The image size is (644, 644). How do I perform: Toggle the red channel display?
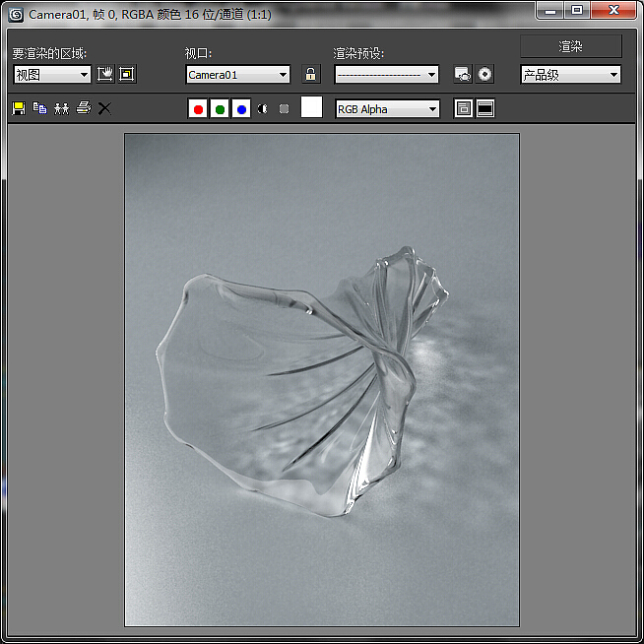198,109
